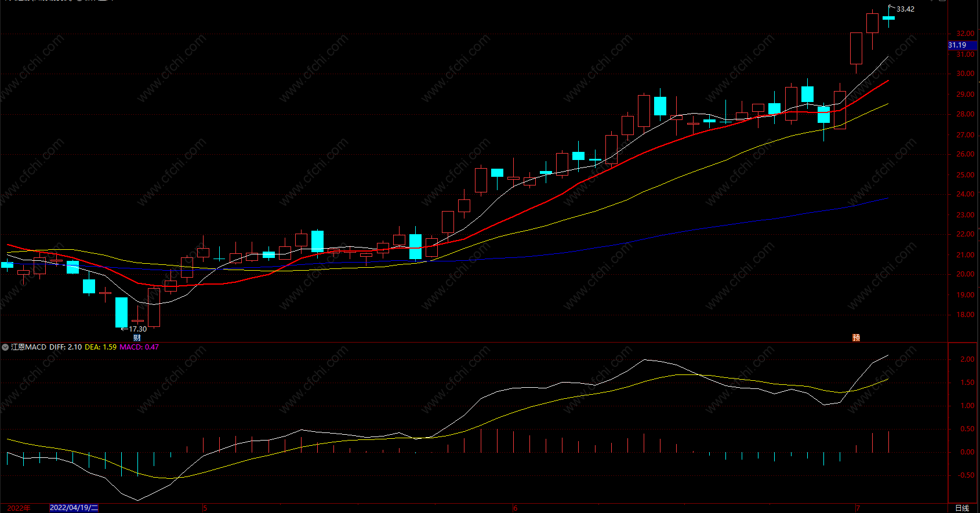Click the 18.00 price axis label
The width and height of the screenshot is (980, 513).
point(966,315)
